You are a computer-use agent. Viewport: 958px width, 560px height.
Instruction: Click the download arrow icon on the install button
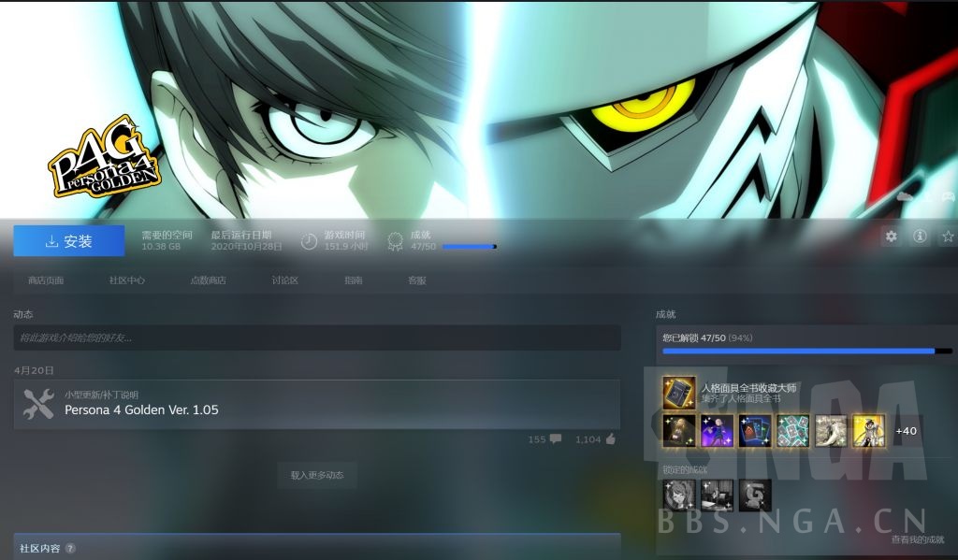click(x=52, y=240)
